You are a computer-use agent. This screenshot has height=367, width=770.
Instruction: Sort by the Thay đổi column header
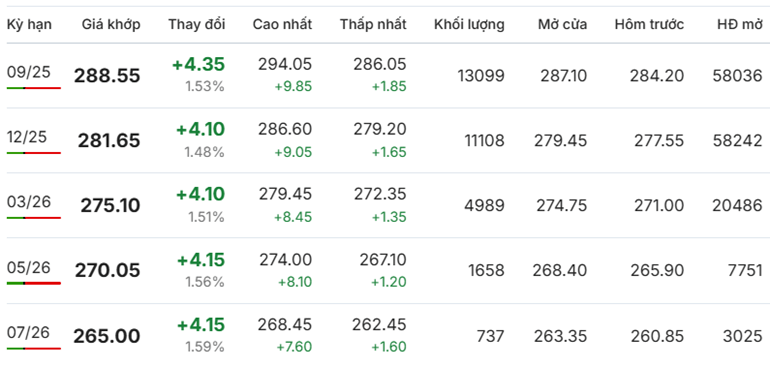coord(196,25)
